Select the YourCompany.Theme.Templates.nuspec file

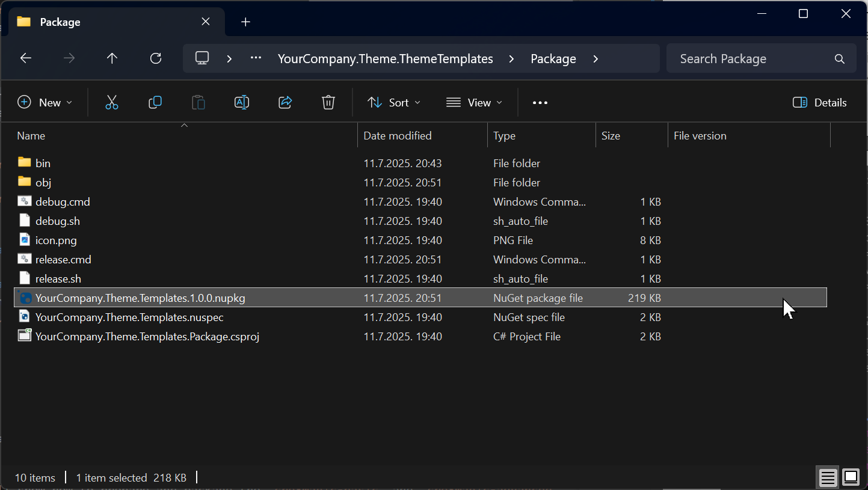tap(129, 317)
